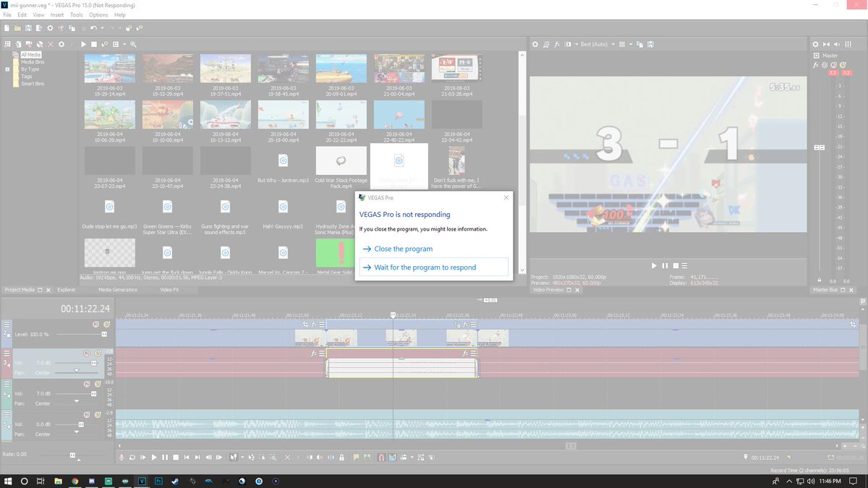Mute track 2 video track
868x488 pixels.
click(x=95, y=325)
